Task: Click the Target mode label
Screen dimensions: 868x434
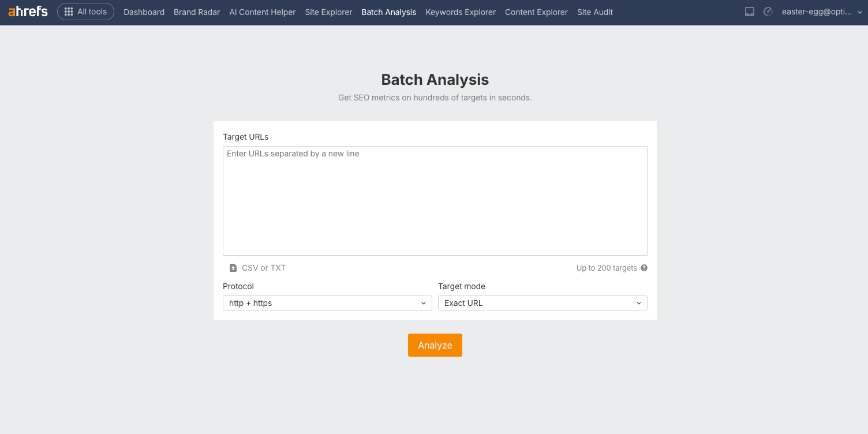Action: coord(462,286)
